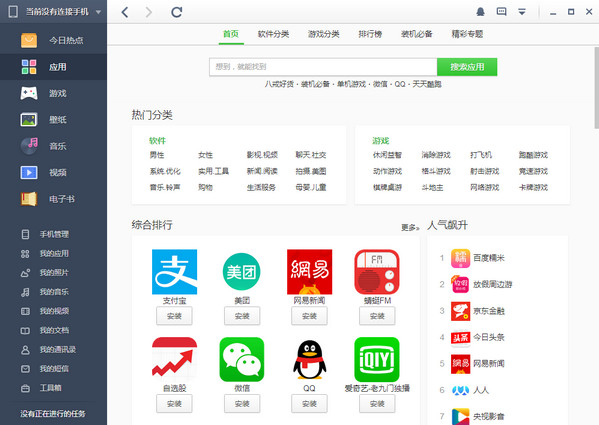The width and height of the screenshot is (599, 425).
Task: Click the 网易新闻 app thumbnail in 综合排行
Action: 309,272
